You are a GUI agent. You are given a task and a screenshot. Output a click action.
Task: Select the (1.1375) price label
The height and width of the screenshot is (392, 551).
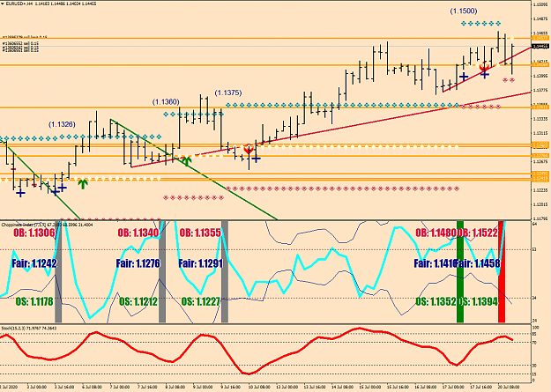(x=228, y=92)
